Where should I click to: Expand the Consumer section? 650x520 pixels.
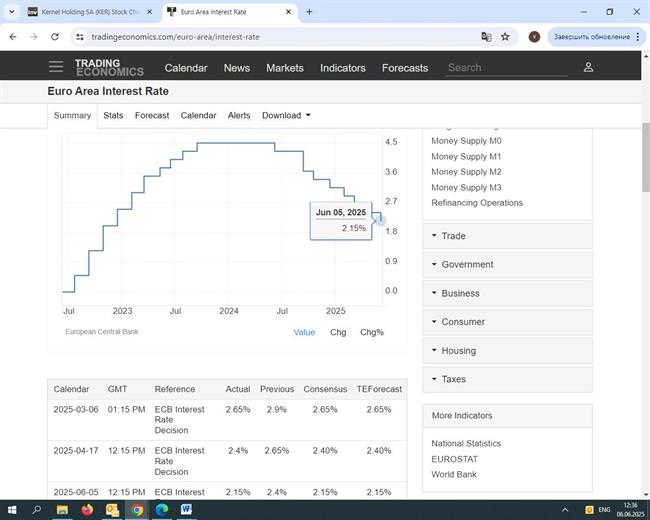(507, 322)
